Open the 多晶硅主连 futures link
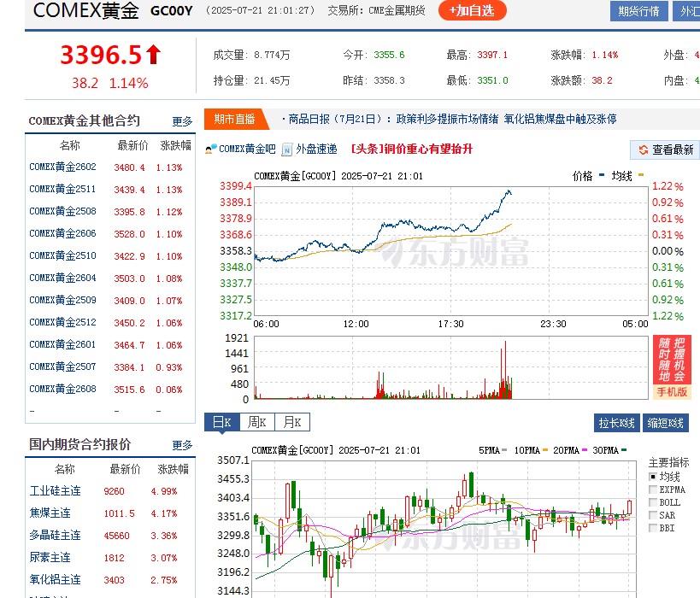 (55, 535)
